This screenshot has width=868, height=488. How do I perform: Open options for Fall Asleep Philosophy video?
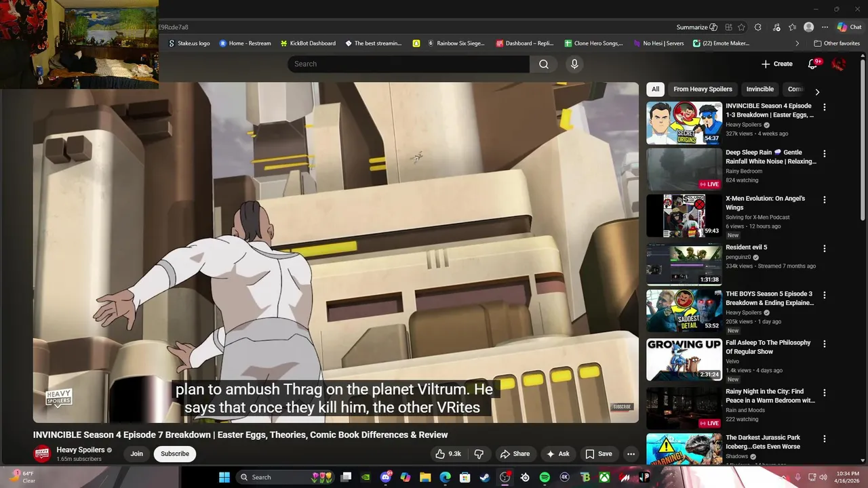[x=825, y=344]
